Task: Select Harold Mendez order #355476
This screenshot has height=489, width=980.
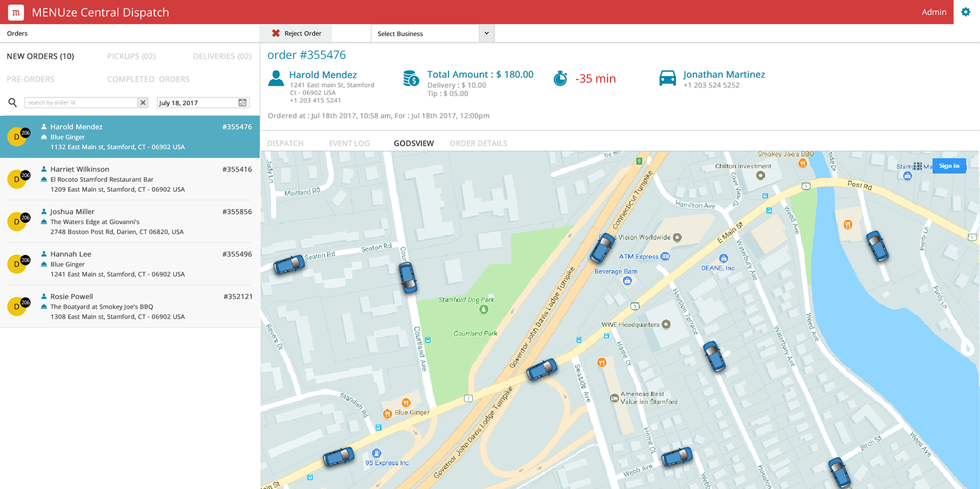Action: [x=130, y=137]
